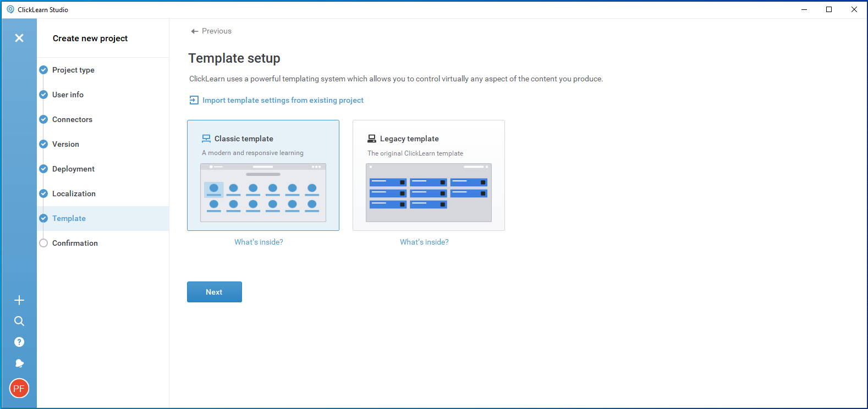Click the Next button
Viewport: 868px width, 409px height.
point(215,292)
